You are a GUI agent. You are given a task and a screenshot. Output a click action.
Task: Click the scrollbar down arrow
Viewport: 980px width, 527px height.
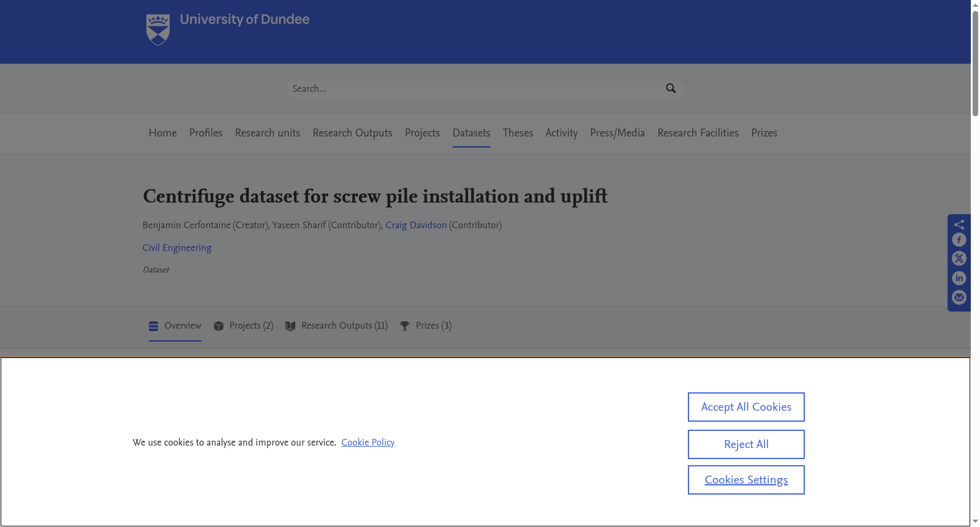(975, 522)
